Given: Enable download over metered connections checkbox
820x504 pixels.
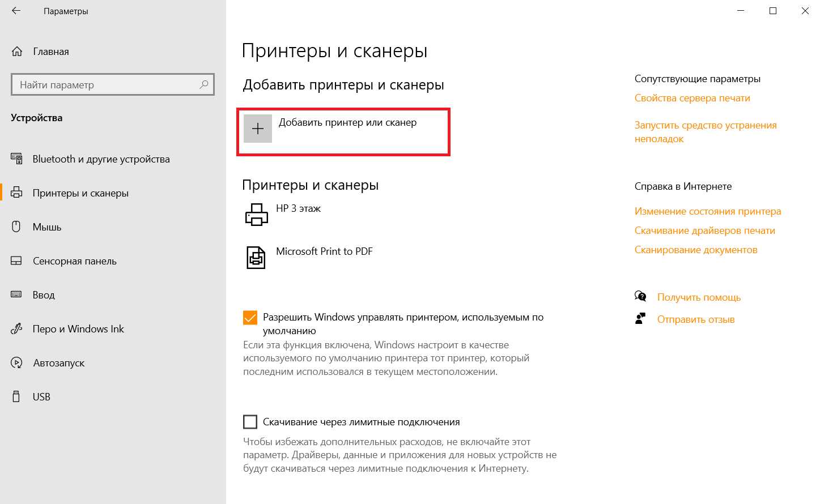Looking at the screenshot, I should pyautogui.click(x=250, y=422).
